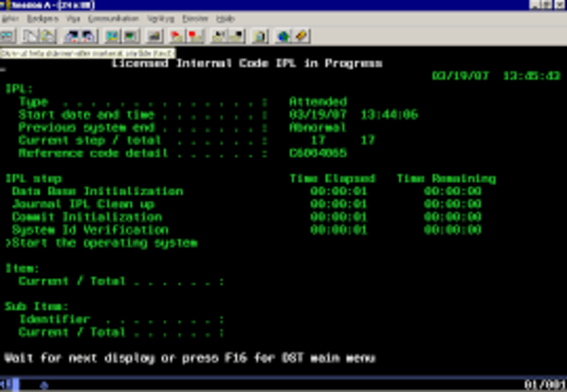
Task: Click the Stop macro toolbar icon
Action: tap(196, 36)
